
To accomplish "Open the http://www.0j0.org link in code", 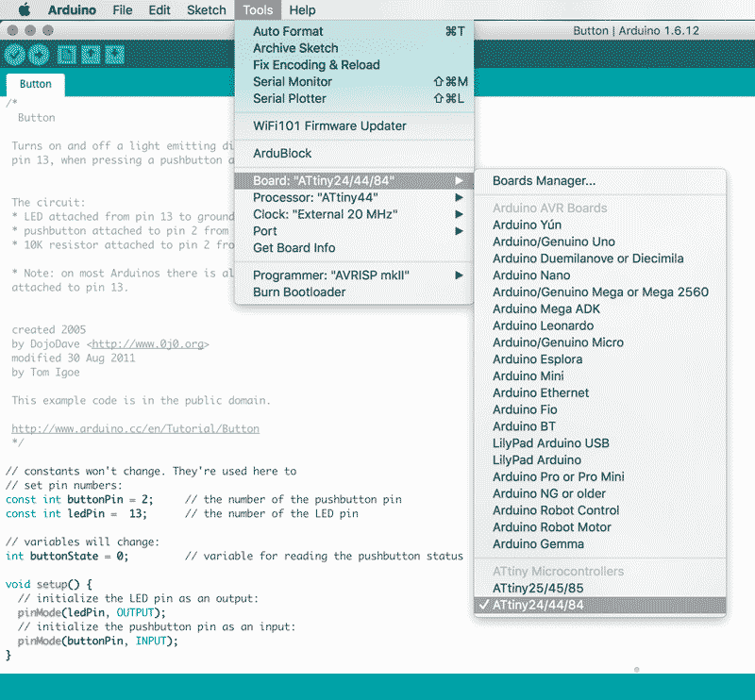I will pos(147,344).
